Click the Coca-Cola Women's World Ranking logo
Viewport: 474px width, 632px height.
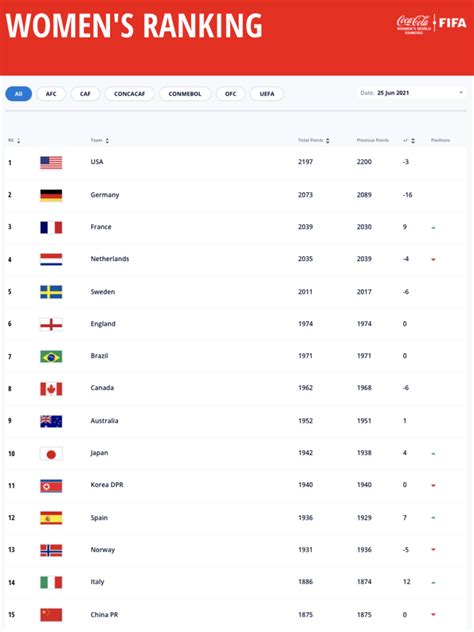click(414, 24)
